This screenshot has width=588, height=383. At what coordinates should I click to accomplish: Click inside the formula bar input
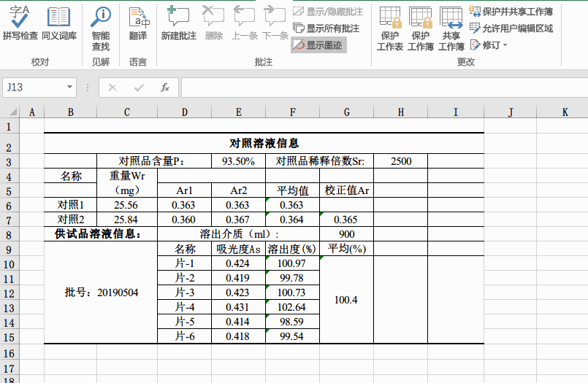(x=384, y=88)
